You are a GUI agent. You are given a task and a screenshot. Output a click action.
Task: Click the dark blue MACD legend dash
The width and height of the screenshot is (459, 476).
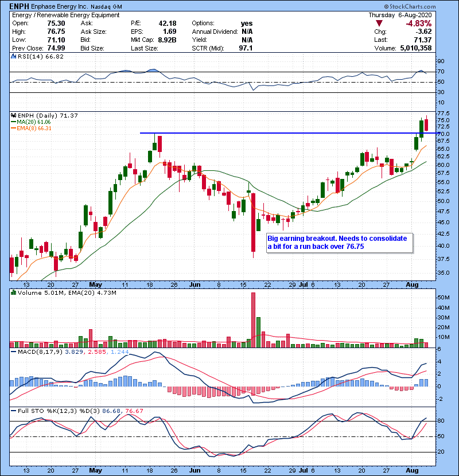click(x=13, y=352)
